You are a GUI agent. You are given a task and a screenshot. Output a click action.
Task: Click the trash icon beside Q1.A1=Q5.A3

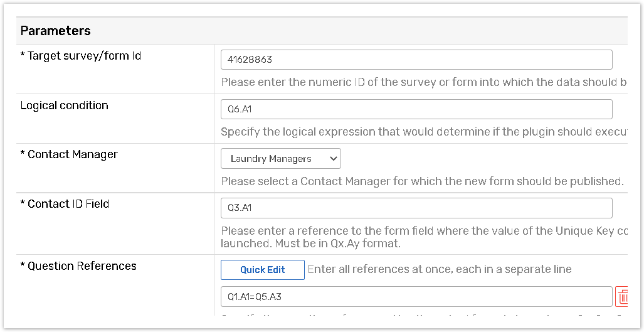622,296
